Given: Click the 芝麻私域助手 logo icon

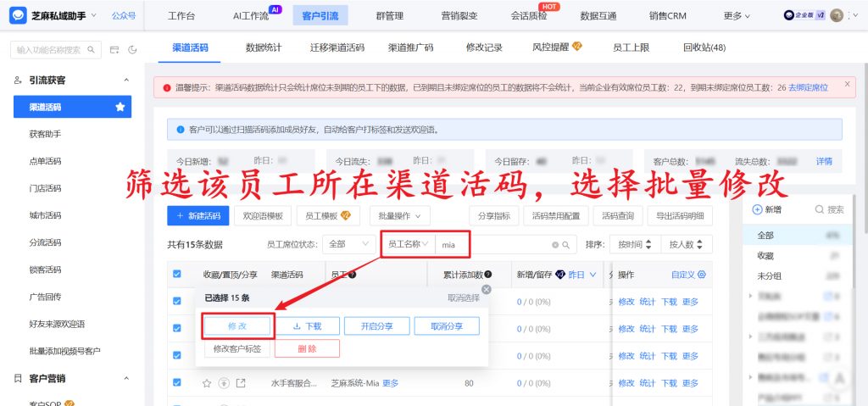Looking at the screenshot, I should [x=19, y=15].
